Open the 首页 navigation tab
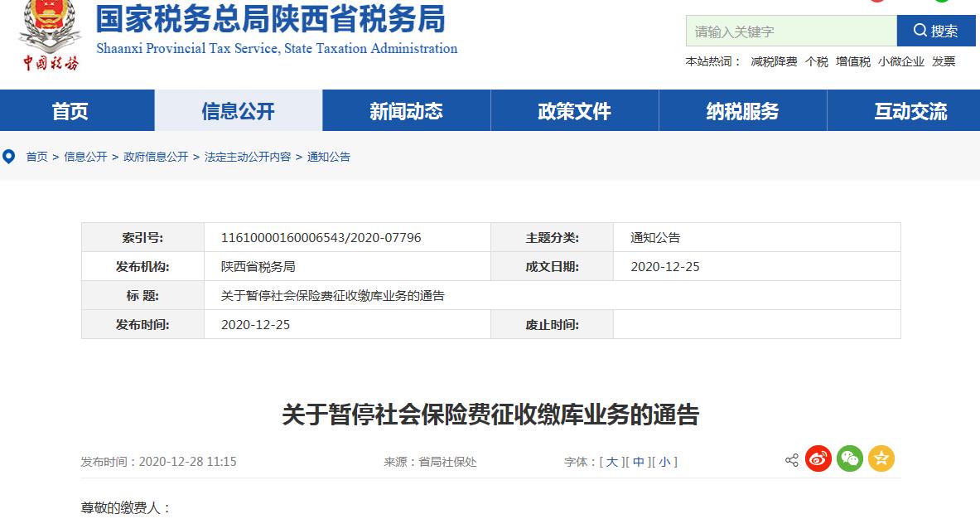This screenshot has width=980, height=519. pos(70,111)
